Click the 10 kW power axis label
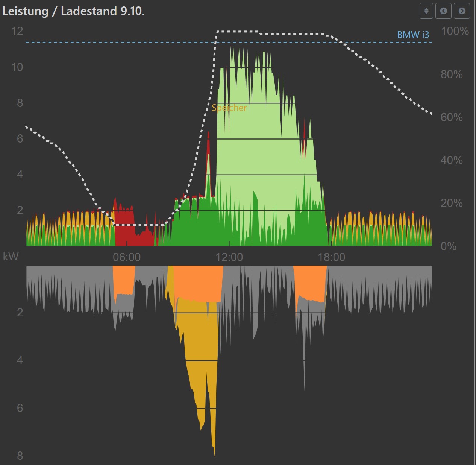The height and width of the screenshot is (465, 476). point(17,67)
